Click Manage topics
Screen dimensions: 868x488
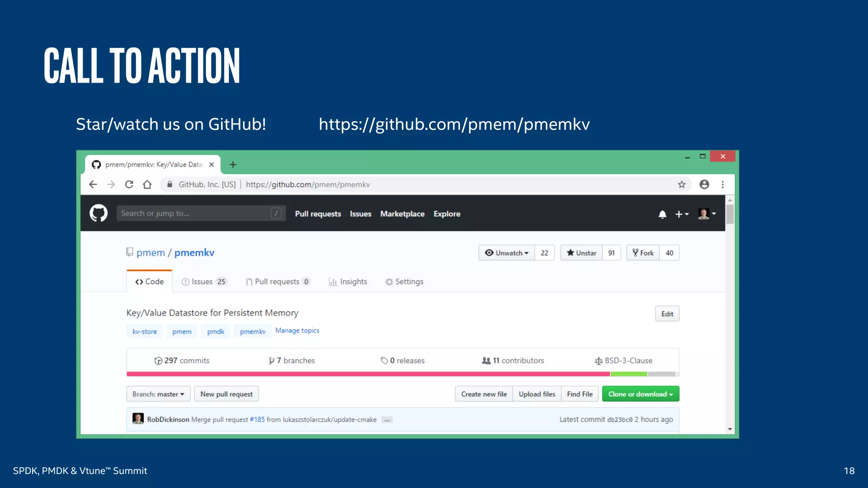pyautogui.click(x=297, y=330)
